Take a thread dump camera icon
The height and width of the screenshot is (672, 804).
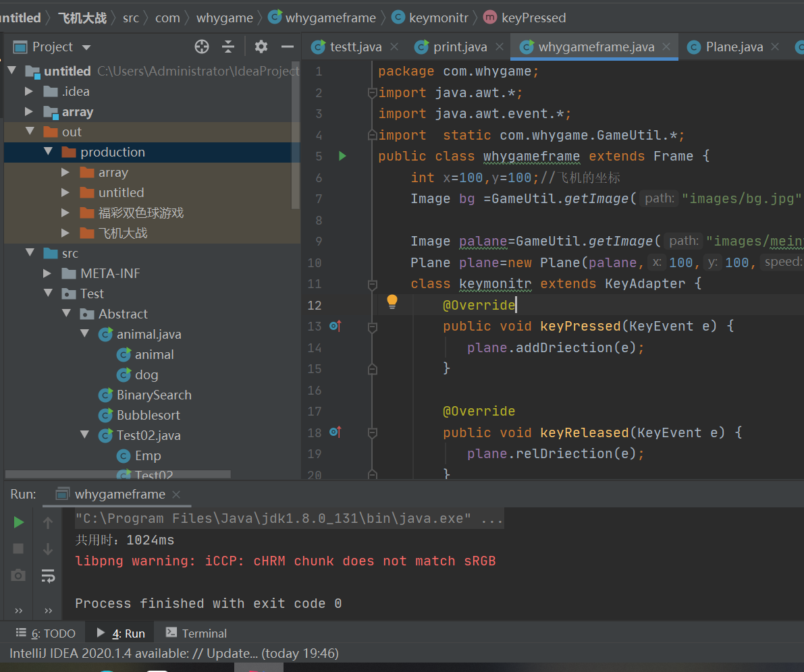(x=18, y=575)
